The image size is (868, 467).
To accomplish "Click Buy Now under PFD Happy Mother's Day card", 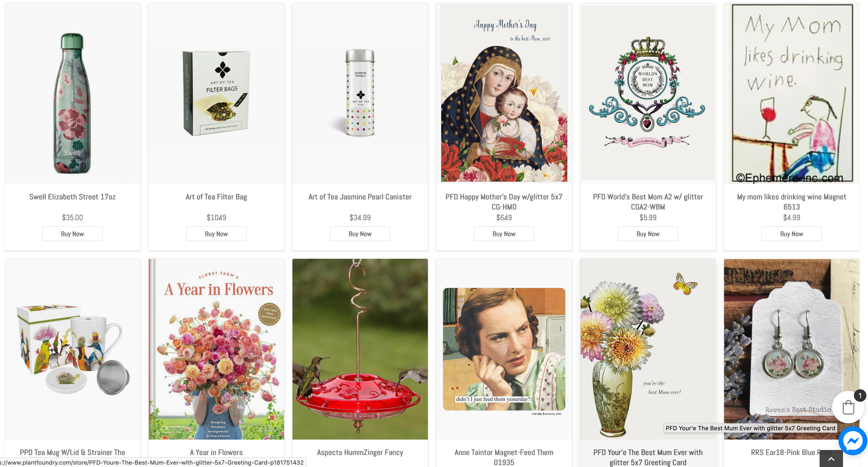I will (x=504, y=234).
